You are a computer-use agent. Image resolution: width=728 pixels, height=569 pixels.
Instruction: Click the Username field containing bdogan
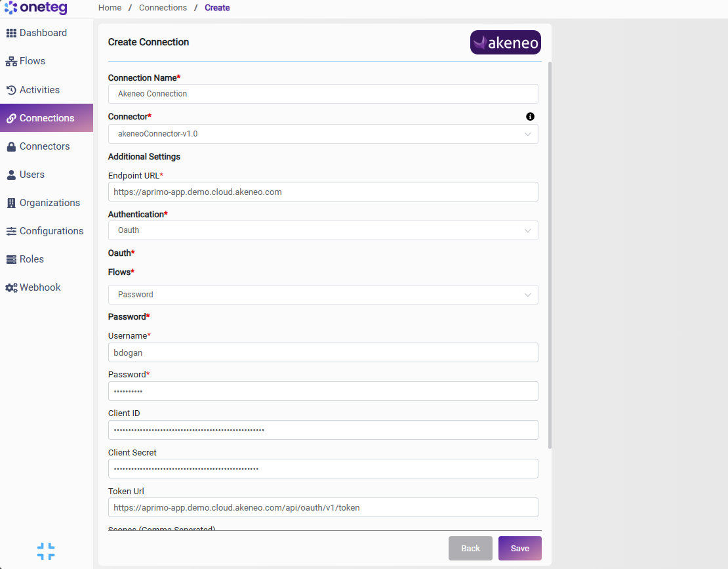323,352
